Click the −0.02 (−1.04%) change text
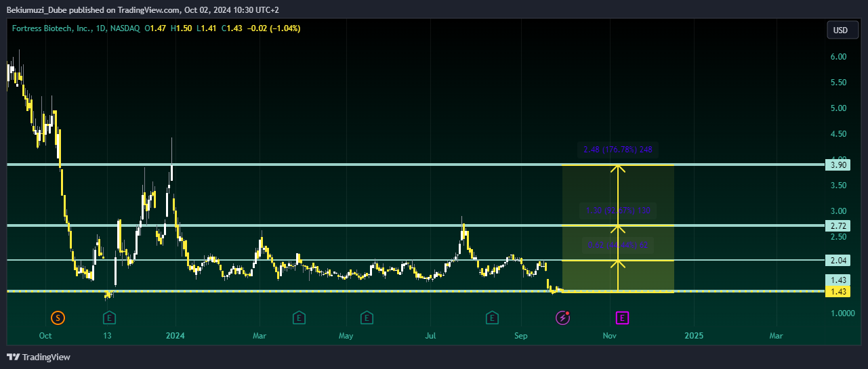Screen dimensions: 868x369 274,28
